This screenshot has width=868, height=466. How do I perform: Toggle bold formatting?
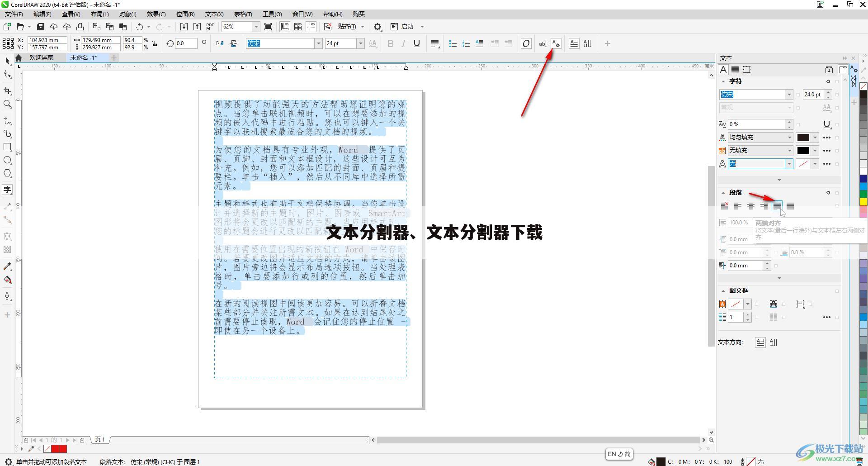391,43
